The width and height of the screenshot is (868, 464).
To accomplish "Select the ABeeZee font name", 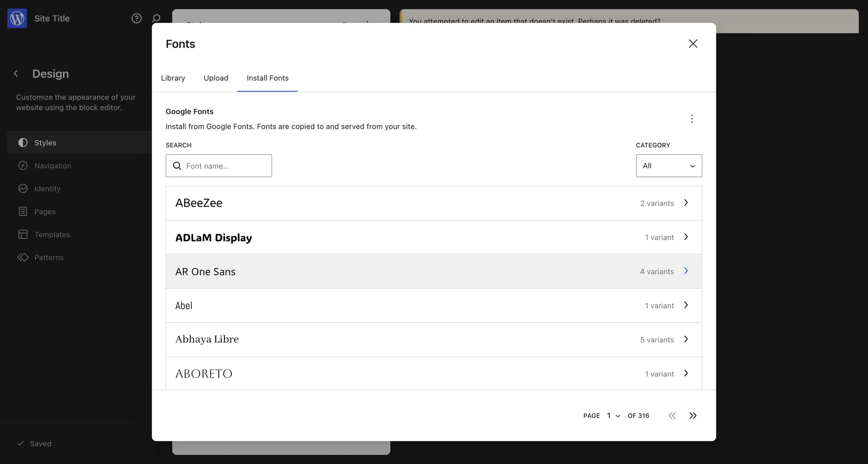I will pyautogui.click(x=199, y=203).
